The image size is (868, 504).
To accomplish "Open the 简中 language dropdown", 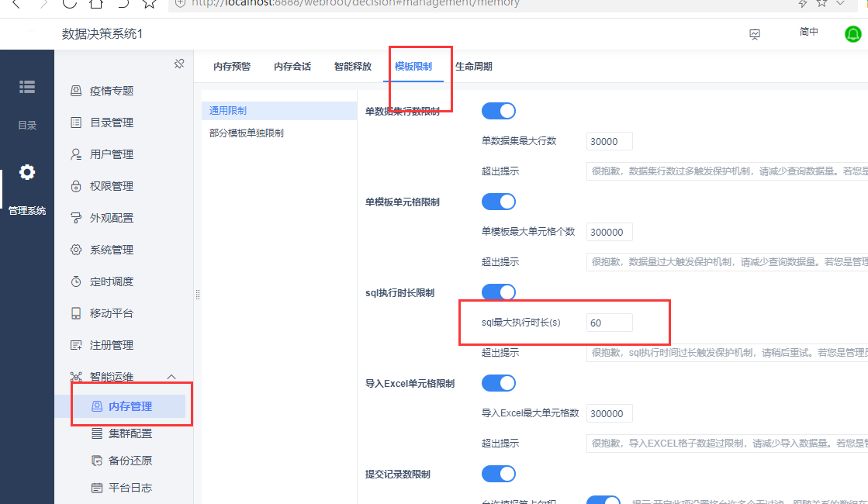I will tap(808, 32).
